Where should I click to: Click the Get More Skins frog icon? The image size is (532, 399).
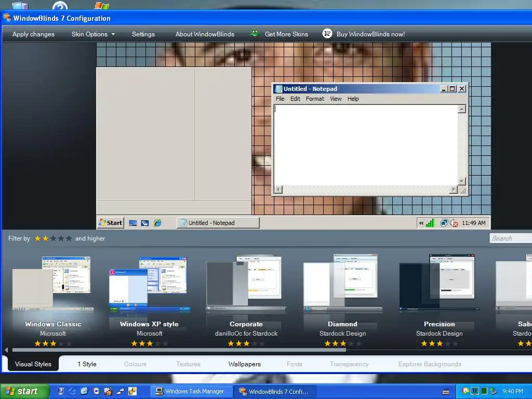point(255,34)
